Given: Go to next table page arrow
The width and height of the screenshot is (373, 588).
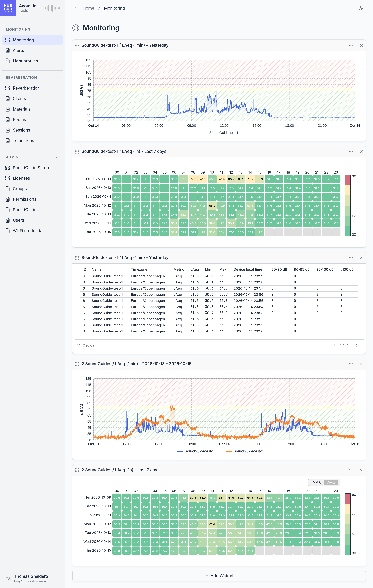Looking at the screenshot, I should [x=357, y=345].
